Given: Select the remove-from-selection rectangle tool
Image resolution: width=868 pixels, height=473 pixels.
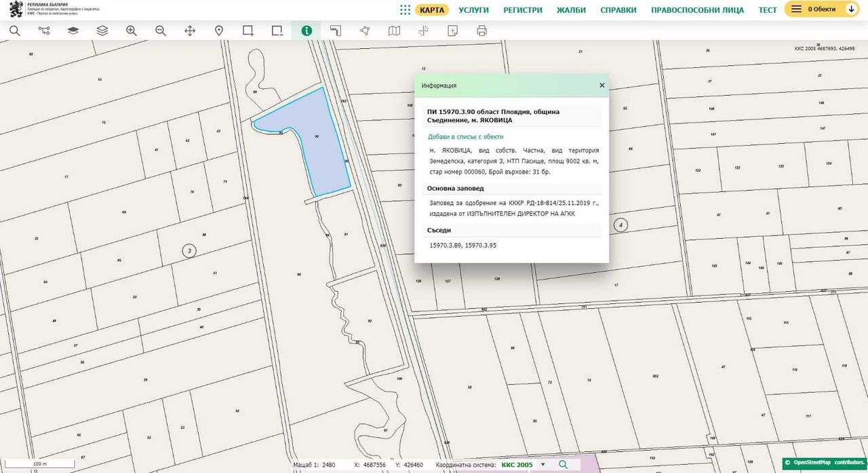Looking at the screenshot, I should pyautogui.click(x=277, y=31).
